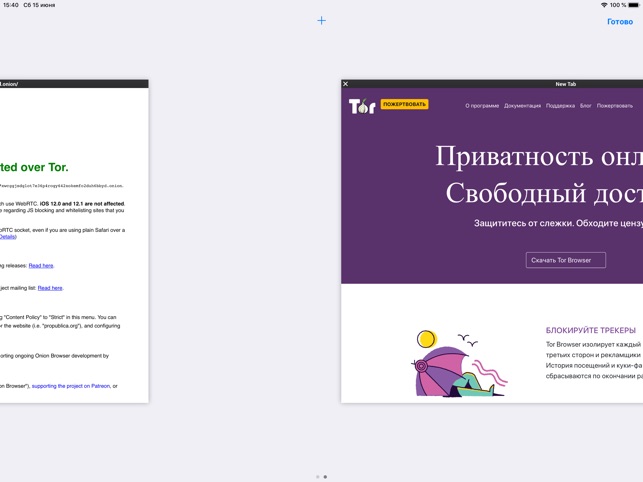
Task: Tap the Wi-Fi icon in status bar
Action: (x=604, y=5)
